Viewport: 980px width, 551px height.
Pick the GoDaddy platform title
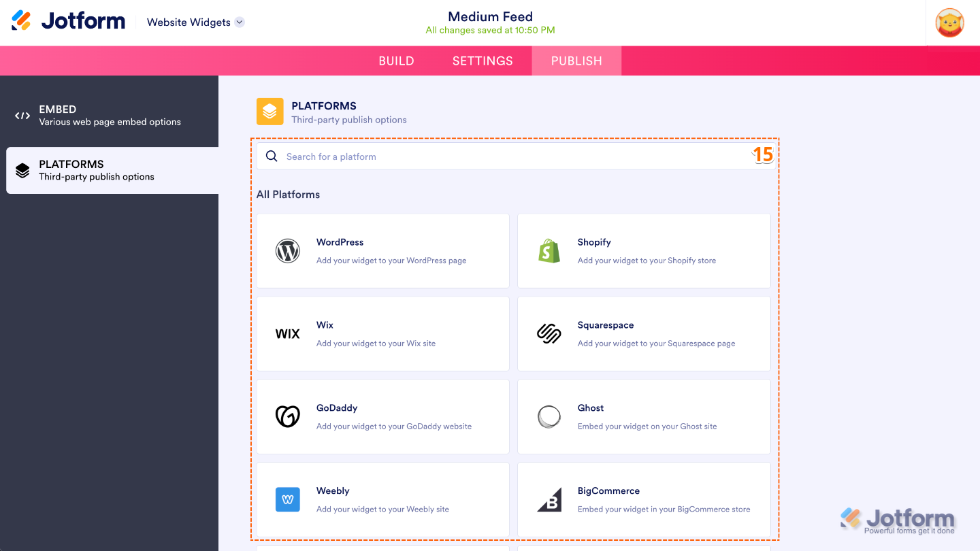point(337,408)
